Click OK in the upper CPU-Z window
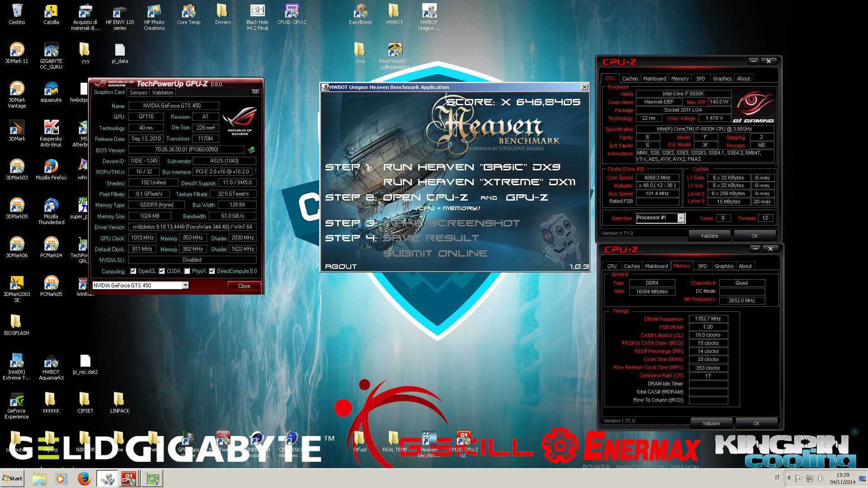Image resolution: width=868 pixels, height=488 pixels. 755,236
